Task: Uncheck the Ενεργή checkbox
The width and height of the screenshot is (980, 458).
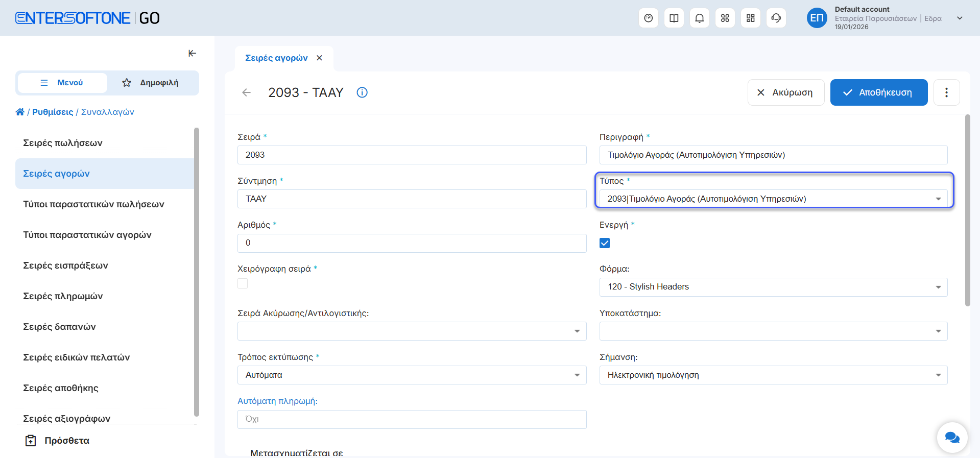Action: point(605,243)
